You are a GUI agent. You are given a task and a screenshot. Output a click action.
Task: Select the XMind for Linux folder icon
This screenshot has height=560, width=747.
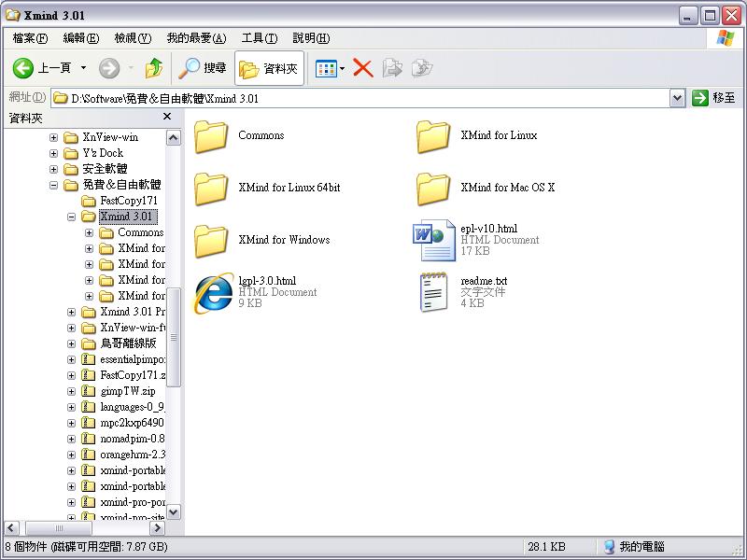pyautogui.click(x=432, y=136)
